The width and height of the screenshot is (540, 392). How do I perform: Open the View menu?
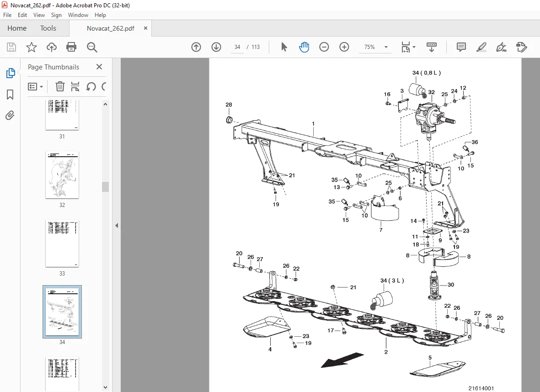pos(39,15)
